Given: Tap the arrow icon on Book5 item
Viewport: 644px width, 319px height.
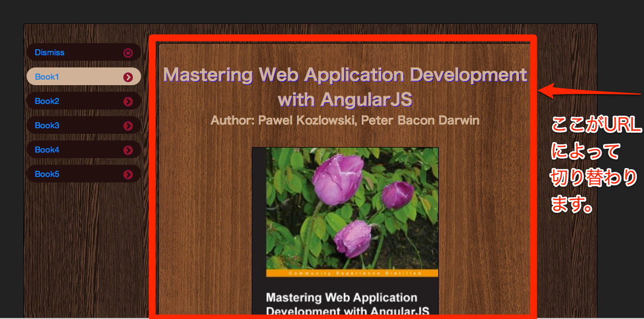Looking at the screenshot, I should [x=128, y=174].
